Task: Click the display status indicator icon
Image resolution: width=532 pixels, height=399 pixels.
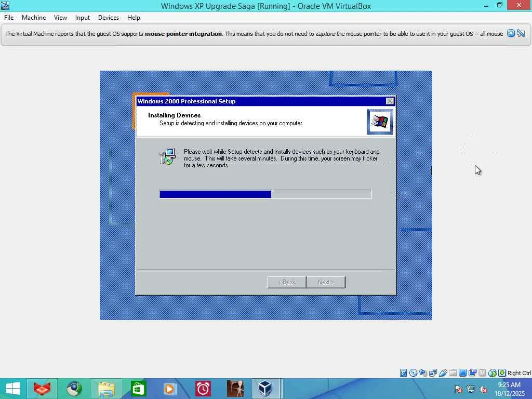Action: pos(462,373)
